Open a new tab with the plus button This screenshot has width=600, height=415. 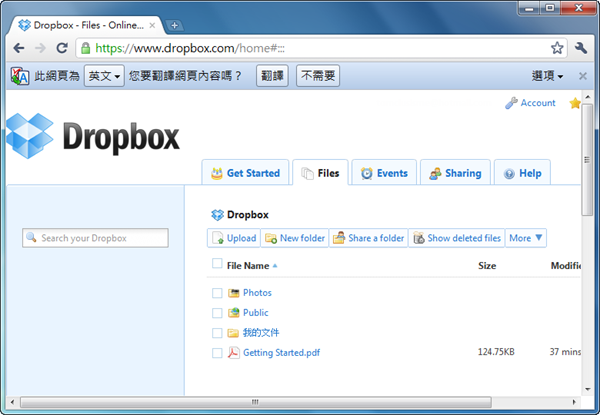[x=174, y=25]
